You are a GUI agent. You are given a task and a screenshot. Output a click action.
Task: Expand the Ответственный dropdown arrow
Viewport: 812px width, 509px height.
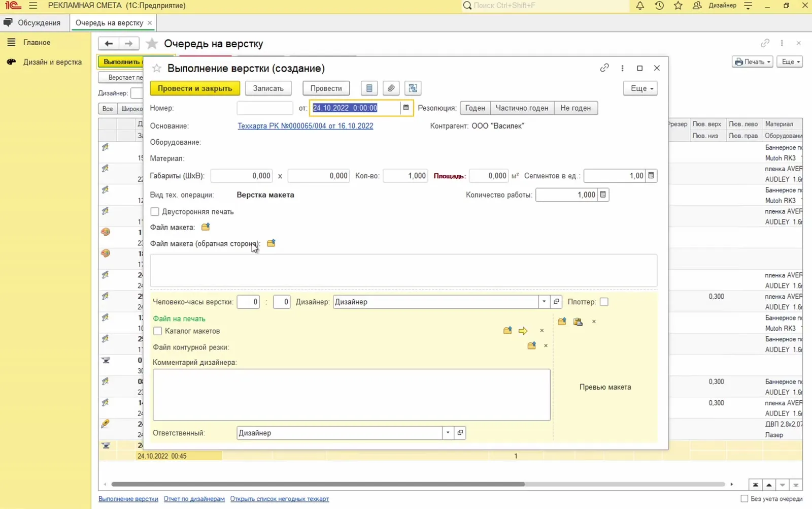(x=448, y=433)
